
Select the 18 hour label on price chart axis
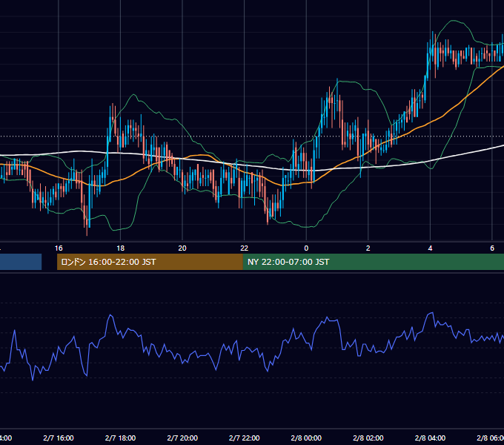[x=120, y=248]
